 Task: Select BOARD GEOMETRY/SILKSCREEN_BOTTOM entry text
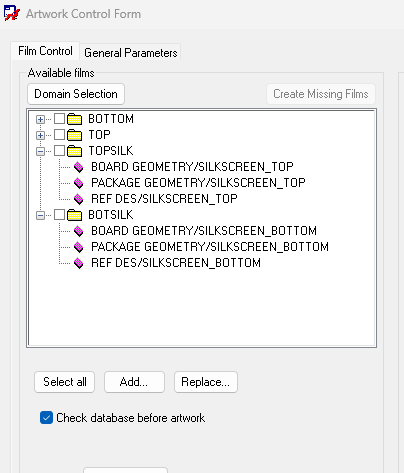204,231
